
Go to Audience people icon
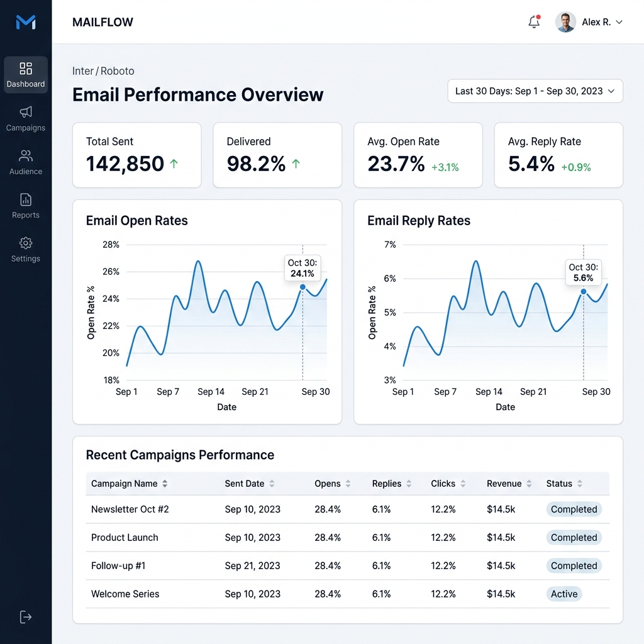(26, 156)
